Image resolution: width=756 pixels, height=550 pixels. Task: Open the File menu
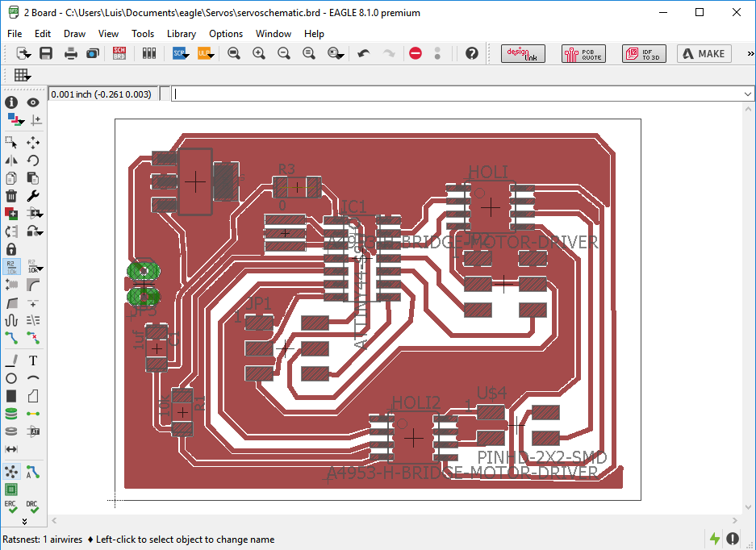[x=15, y=34]
